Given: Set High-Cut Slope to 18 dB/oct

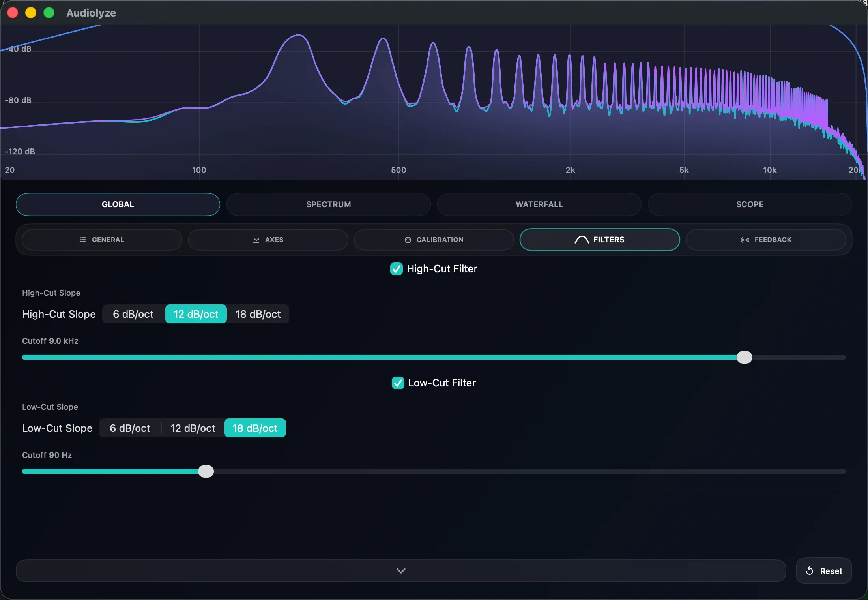Looking at the screenshot, I should coord(258,314).
